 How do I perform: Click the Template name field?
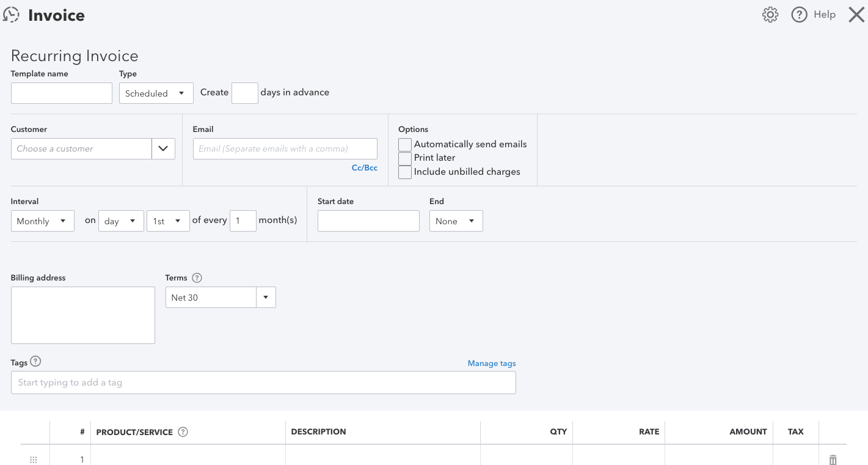pyautogui.click(x=62, y=93)
